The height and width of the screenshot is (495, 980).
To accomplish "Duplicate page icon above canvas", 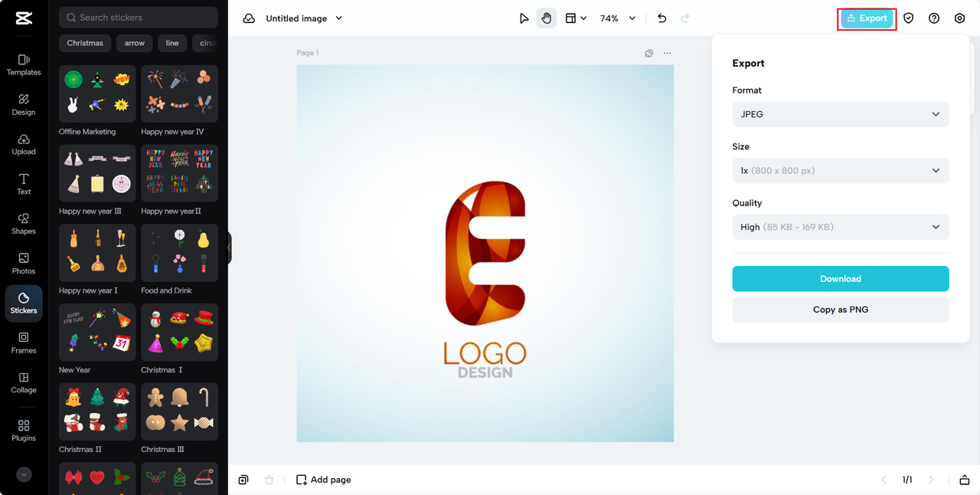I will point(648,54).
